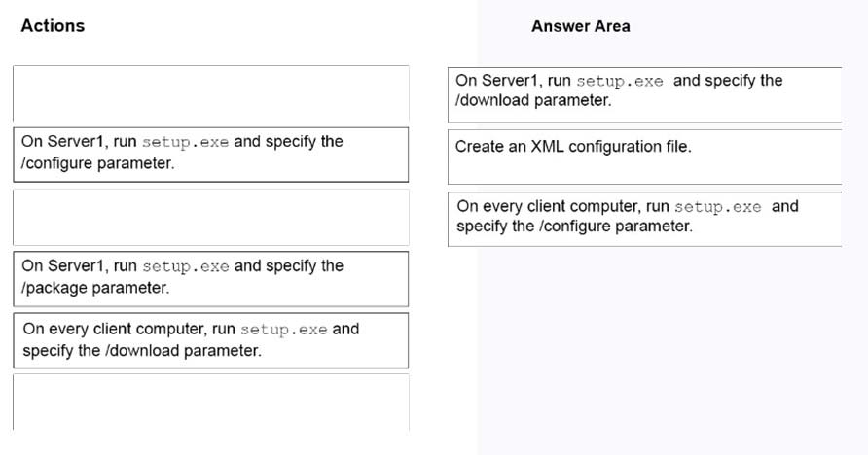Image resolution: width=868 pixels, height=455 pixels.
Task: Click the empty slot at the bottom of Actions
Action: pyautogui.click(x=211, y=402)
